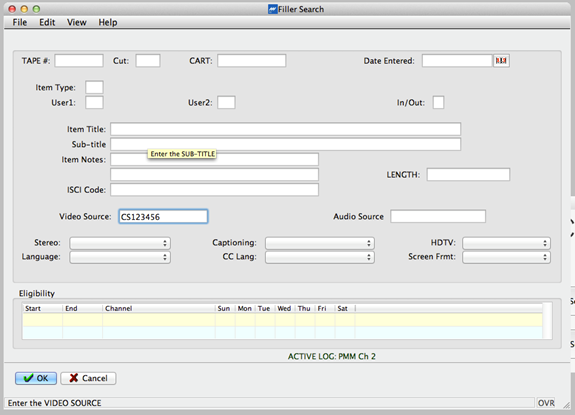The image size is (575, 415).
Task: Open the File menu
Action: [x=20, y=22]
